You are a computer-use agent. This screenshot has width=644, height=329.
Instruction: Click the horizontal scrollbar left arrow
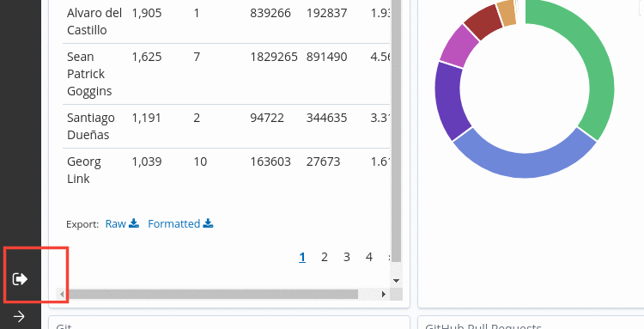coord(62,294)
